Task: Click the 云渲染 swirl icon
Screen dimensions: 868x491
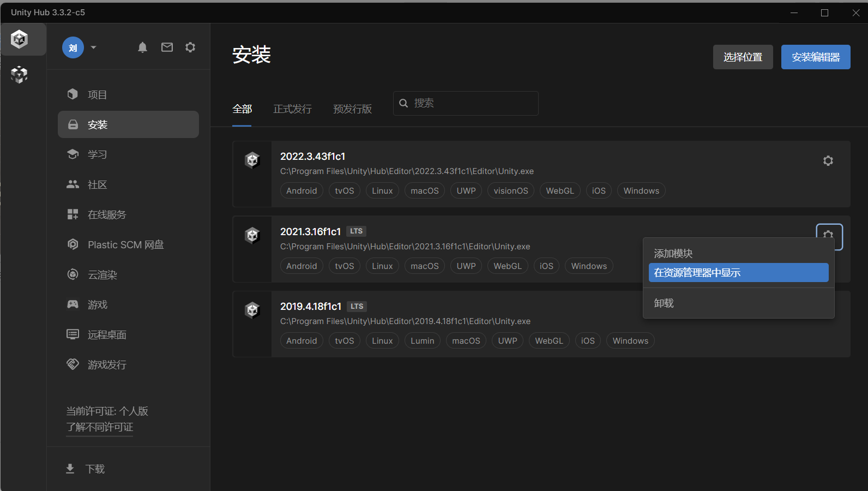Action: [73, 274]
